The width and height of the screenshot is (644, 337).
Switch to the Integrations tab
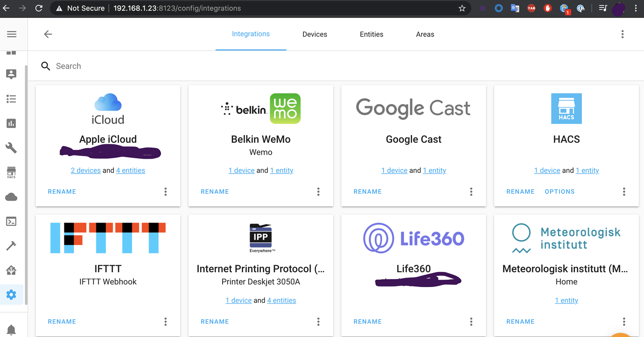(251, 34)
